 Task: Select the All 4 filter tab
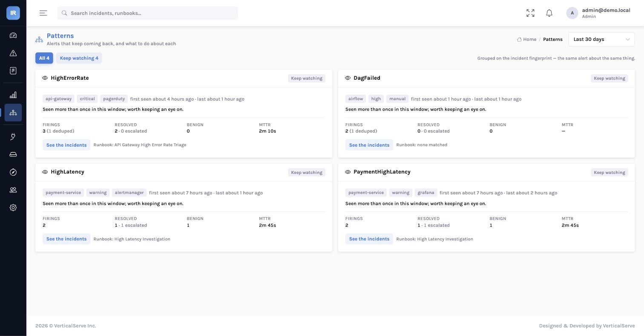(44, 58)
